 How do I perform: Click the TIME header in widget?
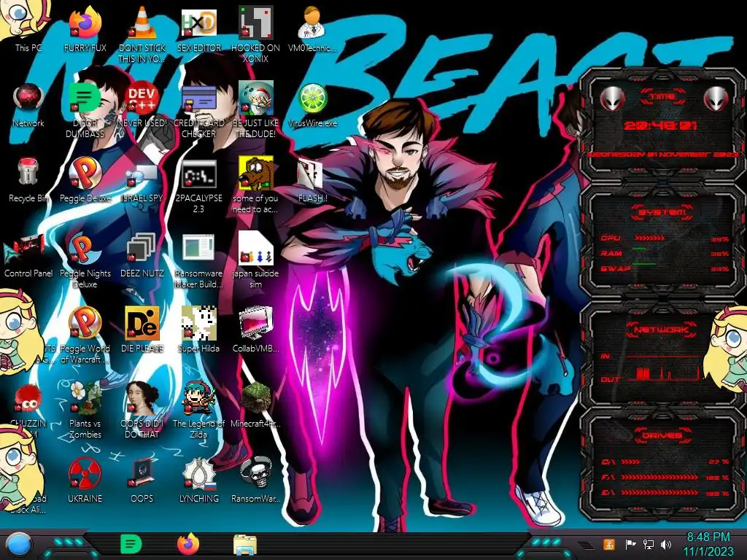662,97
